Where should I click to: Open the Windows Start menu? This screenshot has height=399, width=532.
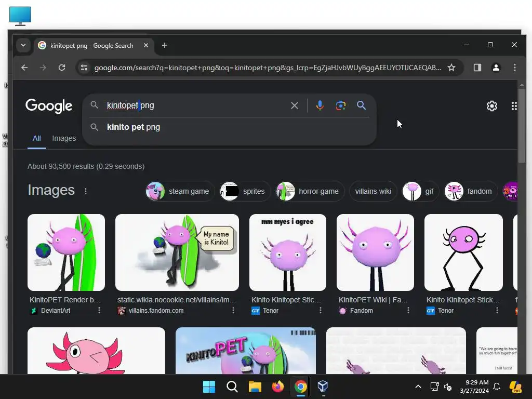click(209, 387)
